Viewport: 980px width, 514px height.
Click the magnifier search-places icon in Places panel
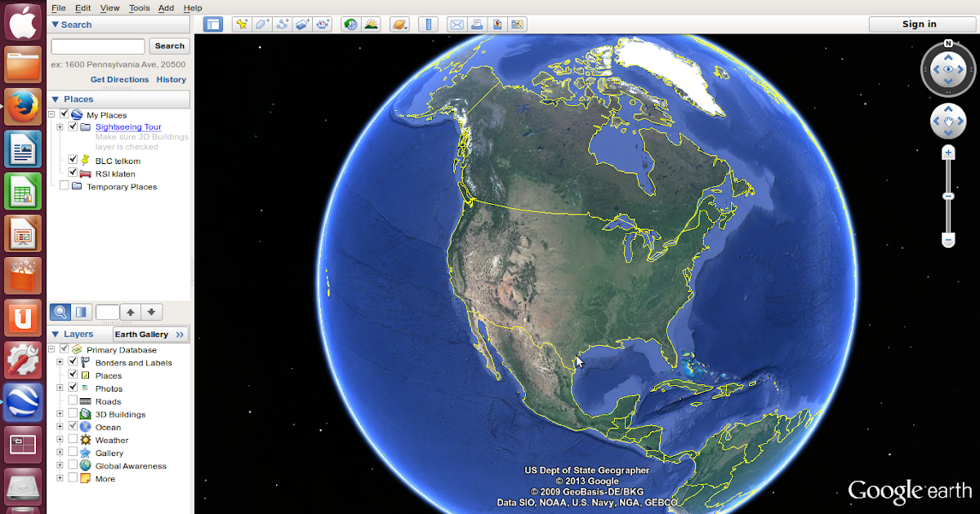[60, 312]
